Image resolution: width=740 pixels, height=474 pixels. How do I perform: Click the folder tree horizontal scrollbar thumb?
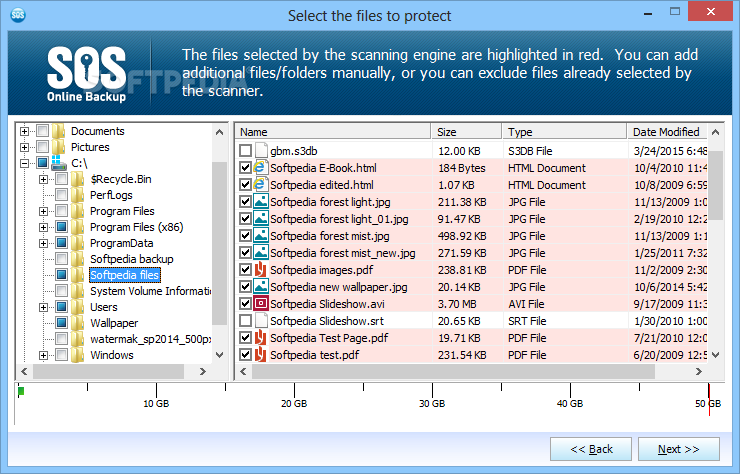pos(108,372)
